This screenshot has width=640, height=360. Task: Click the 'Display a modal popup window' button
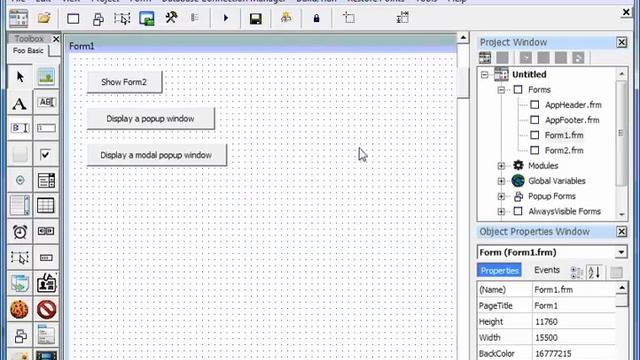pyautogui.click(x=156, y=155)
